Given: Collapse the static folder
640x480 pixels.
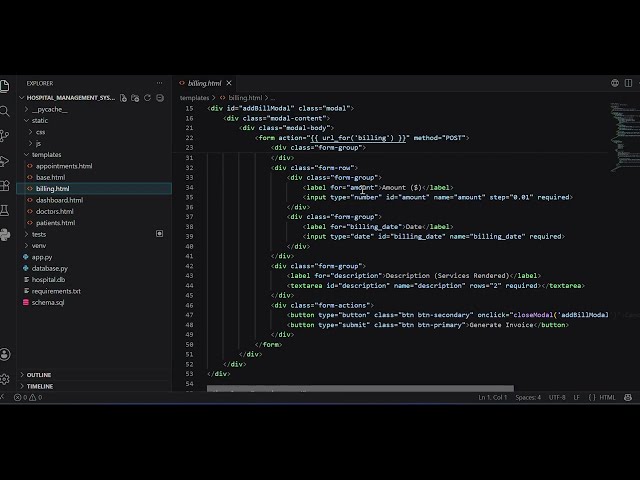Looking at the screenshot, I should 40,120.
